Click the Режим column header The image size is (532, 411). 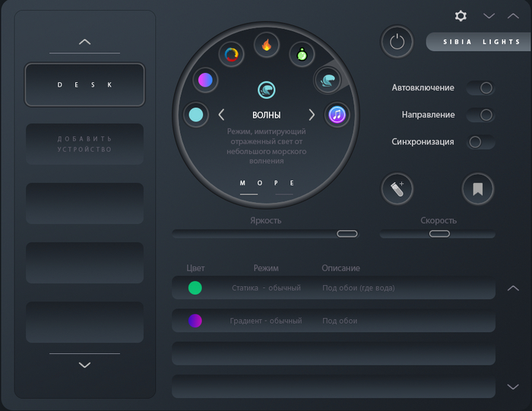click(x=266, y=268)
